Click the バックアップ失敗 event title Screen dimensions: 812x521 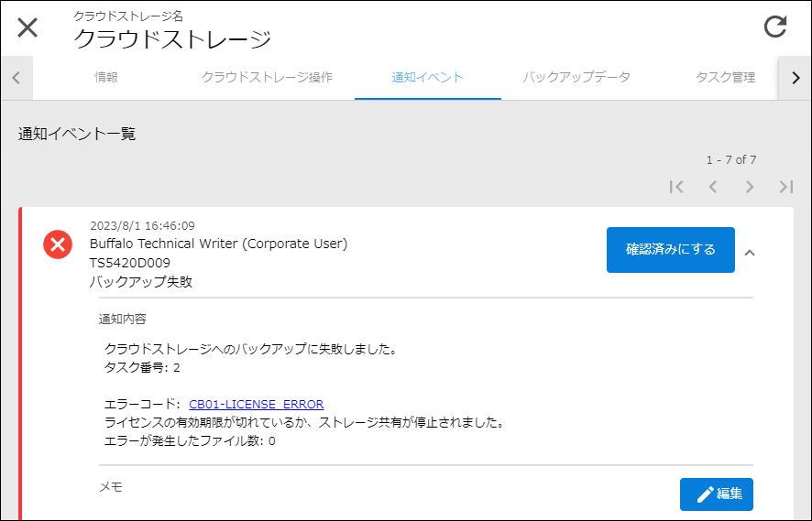(141, 282)
